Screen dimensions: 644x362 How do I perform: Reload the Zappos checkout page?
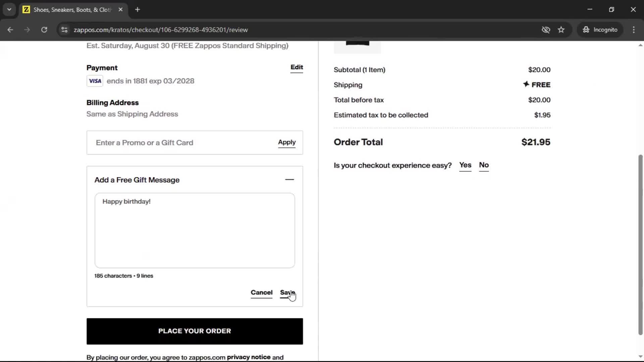[x=44, y=29]
